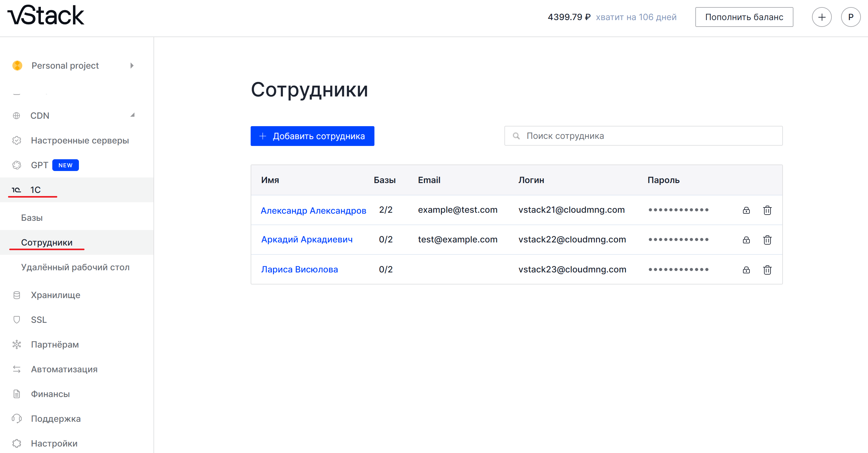Expand the CDN submenu arrow

pos(132,115)
